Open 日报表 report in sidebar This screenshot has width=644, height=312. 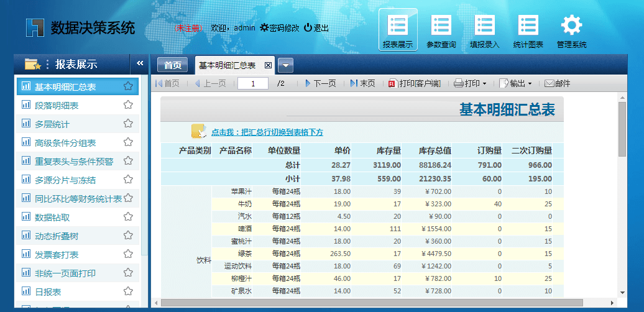(x=48, y=292)
